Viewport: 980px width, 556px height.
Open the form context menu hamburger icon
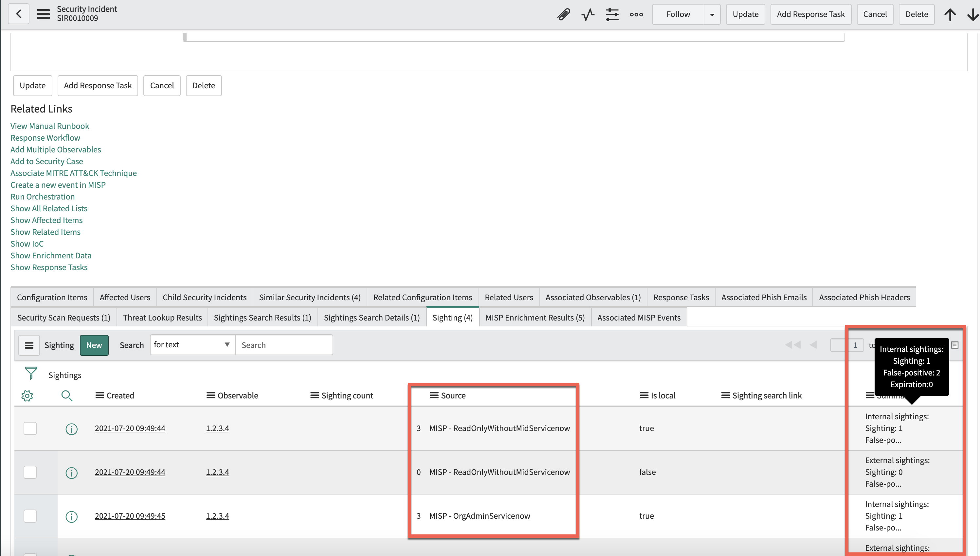point(43,14)
